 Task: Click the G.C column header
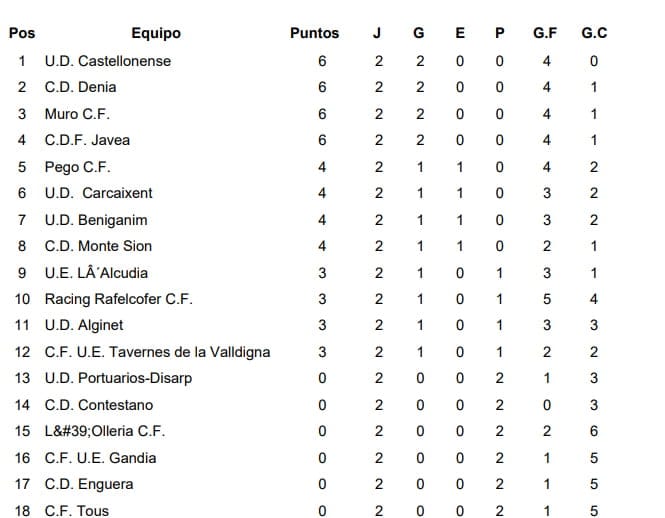pyautogui.click(x=594, y=33)
